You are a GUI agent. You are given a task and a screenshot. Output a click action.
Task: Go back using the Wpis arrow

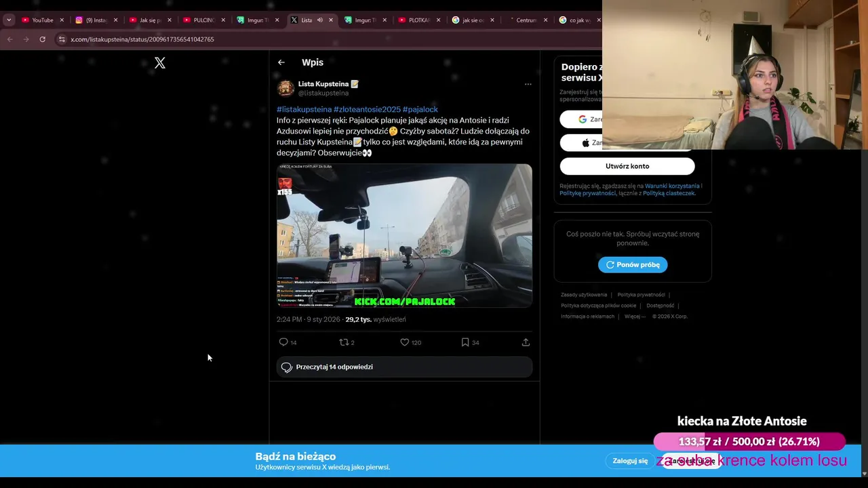pos(281,62)
